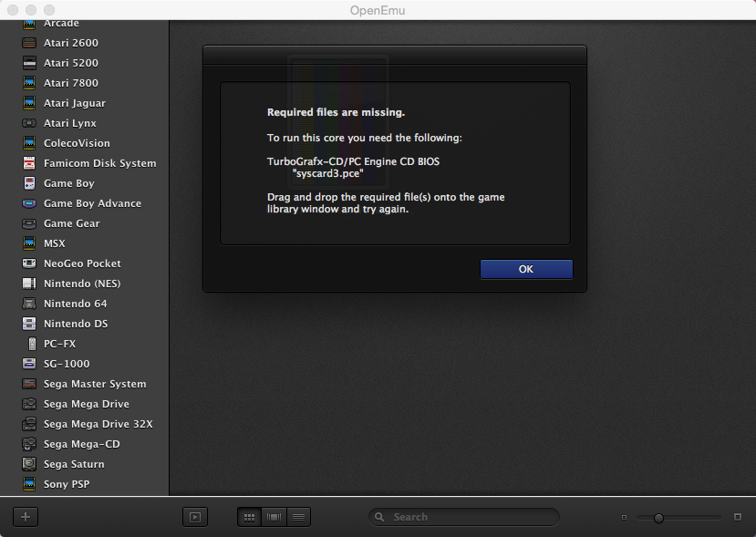Select ColecoVision label in sidebar
The image size is (756, 537).
(77, 143)
